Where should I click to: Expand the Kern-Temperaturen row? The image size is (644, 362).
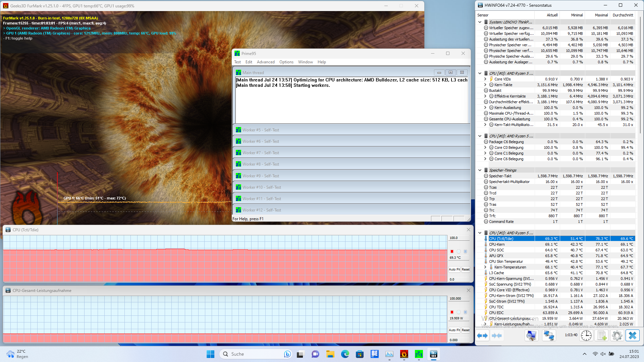pos(485,267)
